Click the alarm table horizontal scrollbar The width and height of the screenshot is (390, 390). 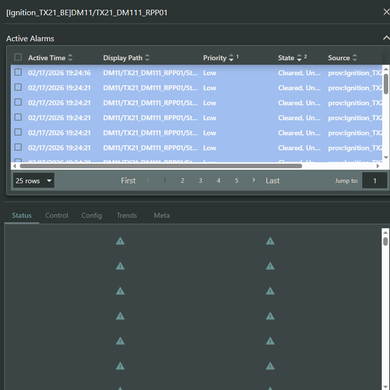pos(161,166)
